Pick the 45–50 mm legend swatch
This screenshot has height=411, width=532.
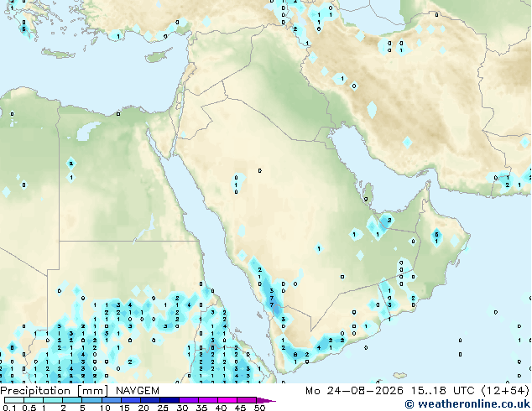(x=247, y=400)
